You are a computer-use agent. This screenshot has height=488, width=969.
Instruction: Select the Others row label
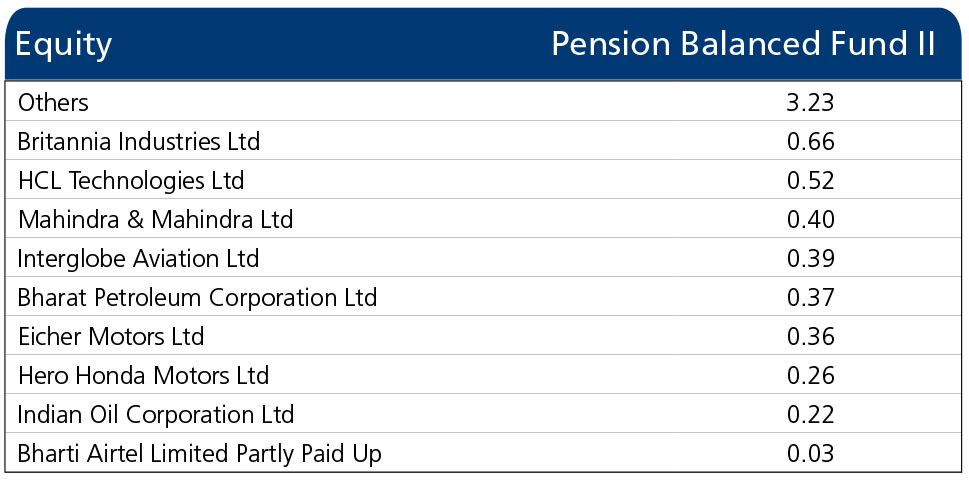coord(53,102)
